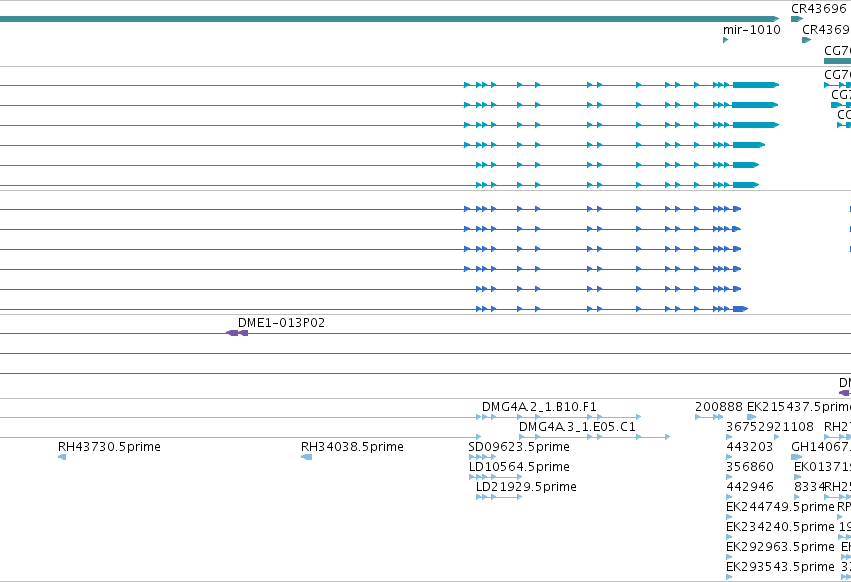Image resolution: width=851 pixels, height=582 pixels.
Task: Click the 443203 label
Action: (x=750, y=447)
